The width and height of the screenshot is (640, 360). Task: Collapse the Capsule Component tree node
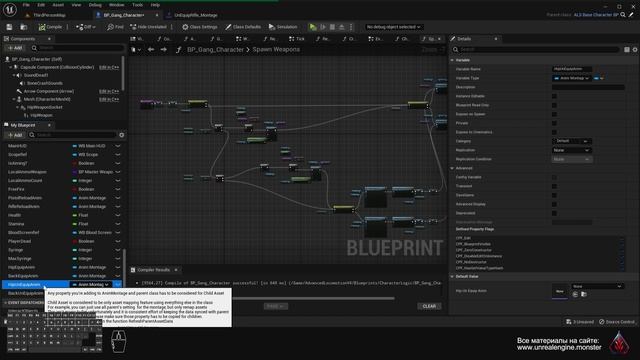point(11,67)
